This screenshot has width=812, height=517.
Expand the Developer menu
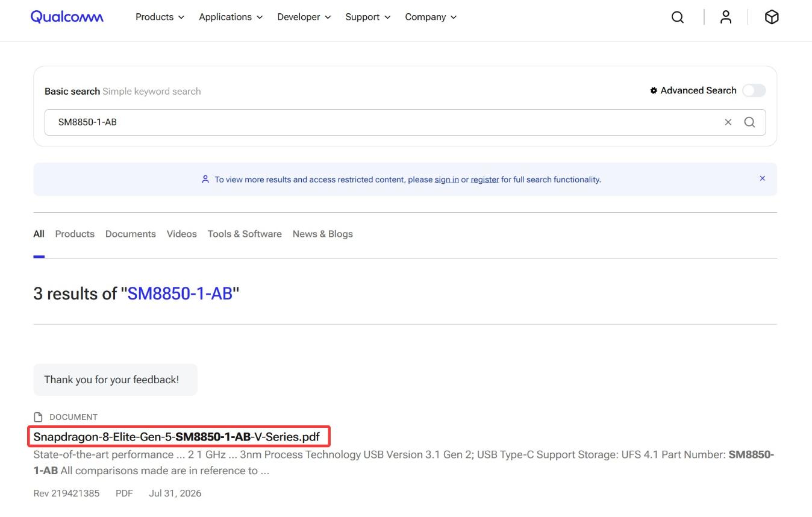tap(304, 17)
